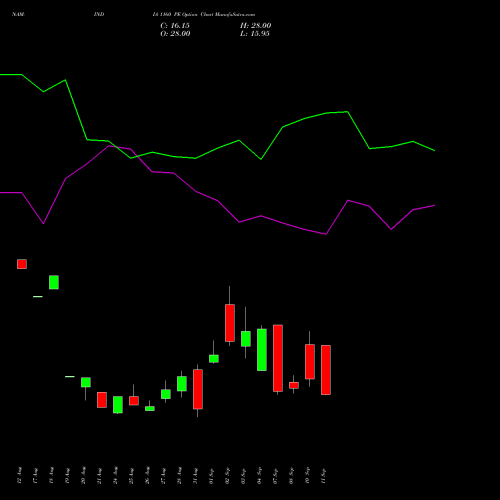The height and width of the screenshot is (500, 500).
Task: Select the 26 Aug date label
Action: pos(147,476)
